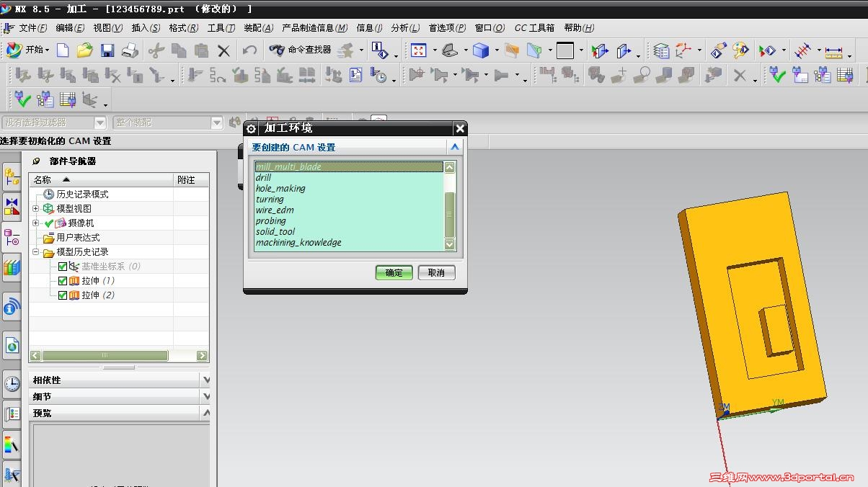Toggle the 拉伸 (1) feature checkbox
The image size is (868, 487).
coord(63,281)
